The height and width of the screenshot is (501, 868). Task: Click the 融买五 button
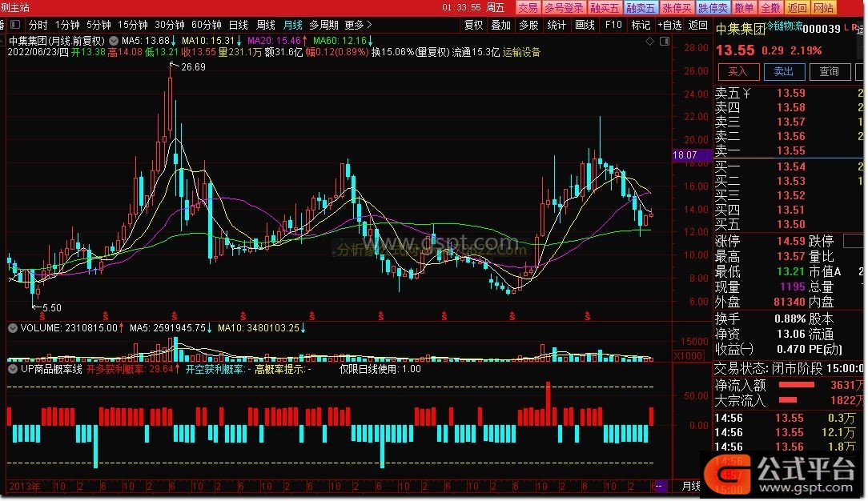click(605, 8)
